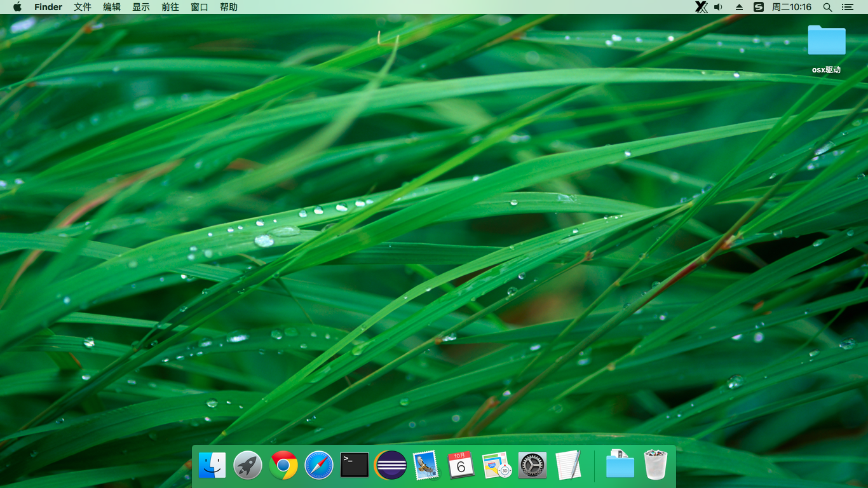Open the Apple menu
The width and height of the screenshot is (868, 488).
tap(17, 7)
